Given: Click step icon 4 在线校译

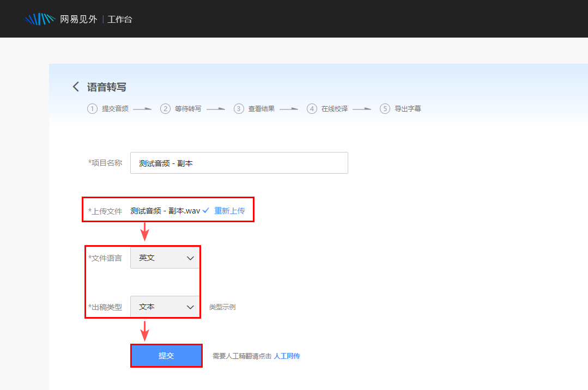Looking at the screenshot, I should (311, 108).
